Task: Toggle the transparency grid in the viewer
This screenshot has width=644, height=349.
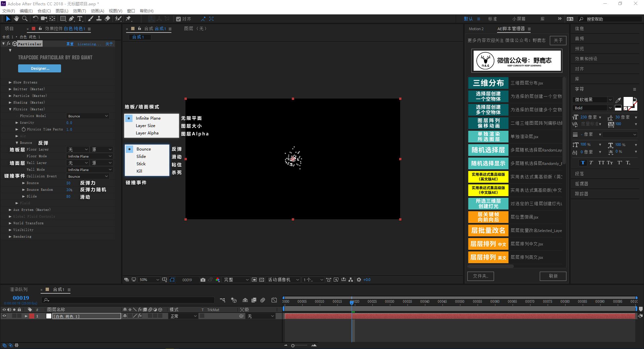Action: (x=262, y=280)
